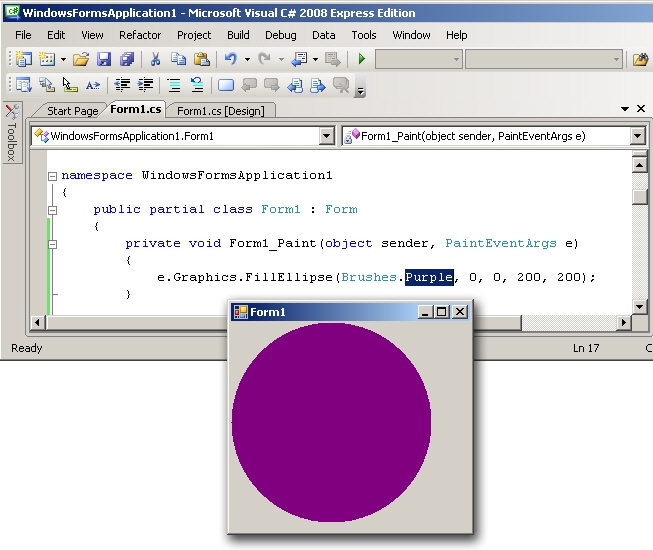Click the highlighted word Purple in the code
Viewport: 653px width, 550px height.
point(429,277)
